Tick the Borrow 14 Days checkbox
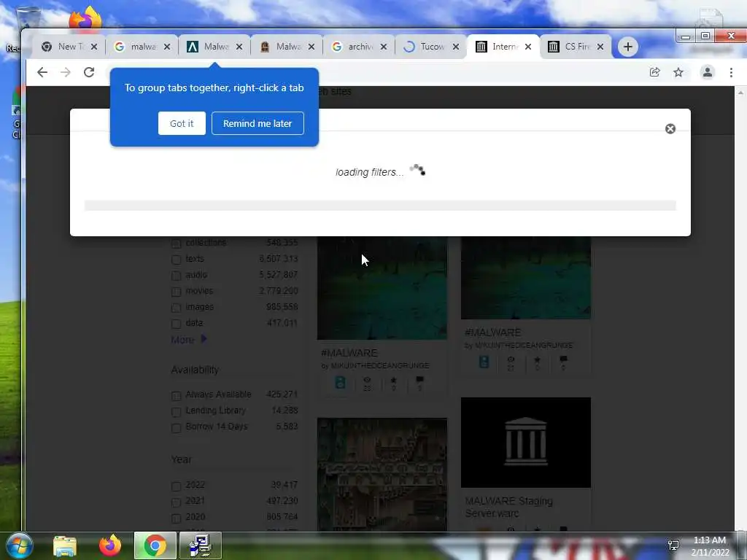The height and width of the screenshot is (560, 747). click(x=176, y=427)
